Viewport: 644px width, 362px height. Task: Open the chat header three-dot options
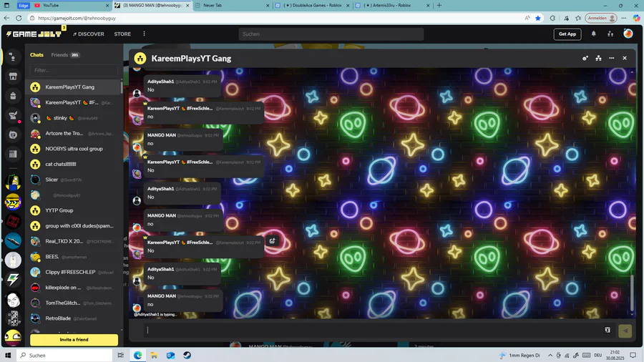(612, 58)
